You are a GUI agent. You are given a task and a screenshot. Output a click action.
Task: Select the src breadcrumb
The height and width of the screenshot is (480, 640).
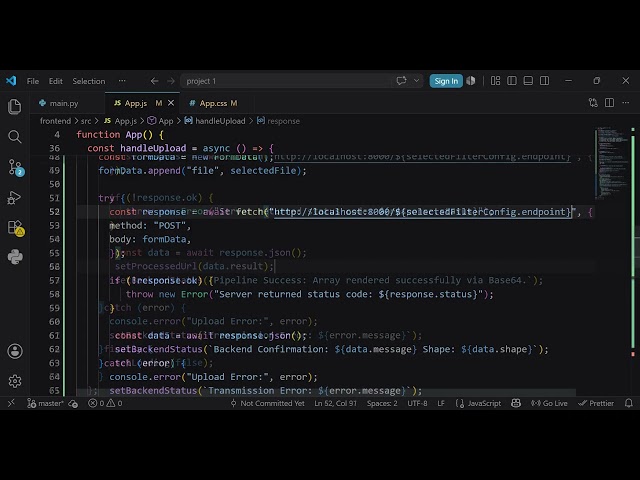tap(86, 121)
